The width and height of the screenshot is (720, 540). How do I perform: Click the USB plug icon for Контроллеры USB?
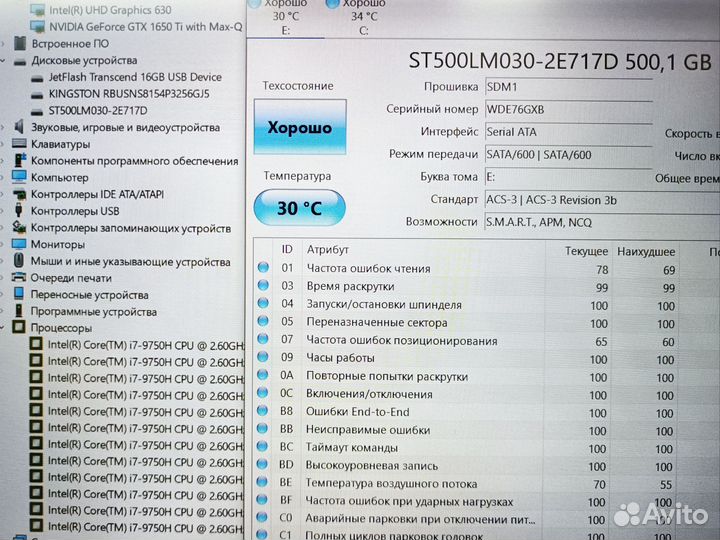pos(19,210)
